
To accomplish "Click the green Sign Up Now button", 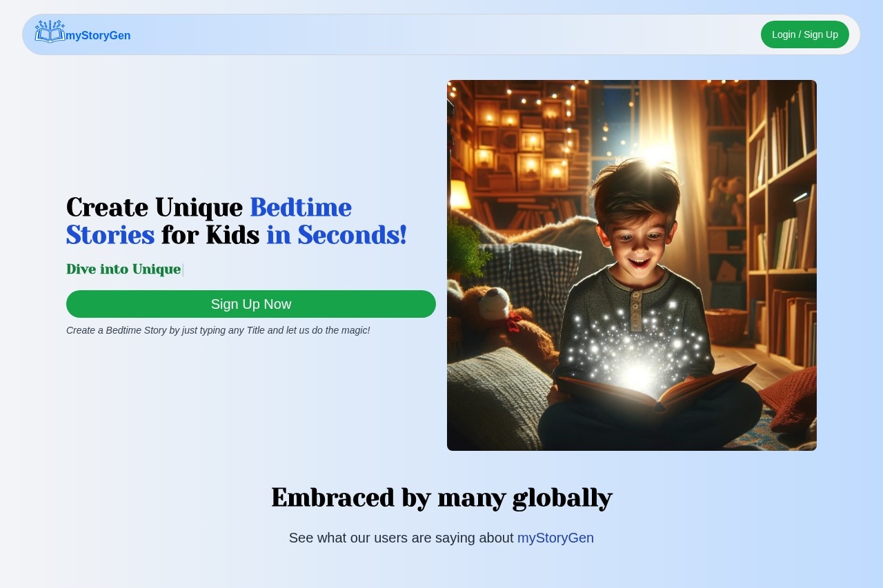I will 251,304.
